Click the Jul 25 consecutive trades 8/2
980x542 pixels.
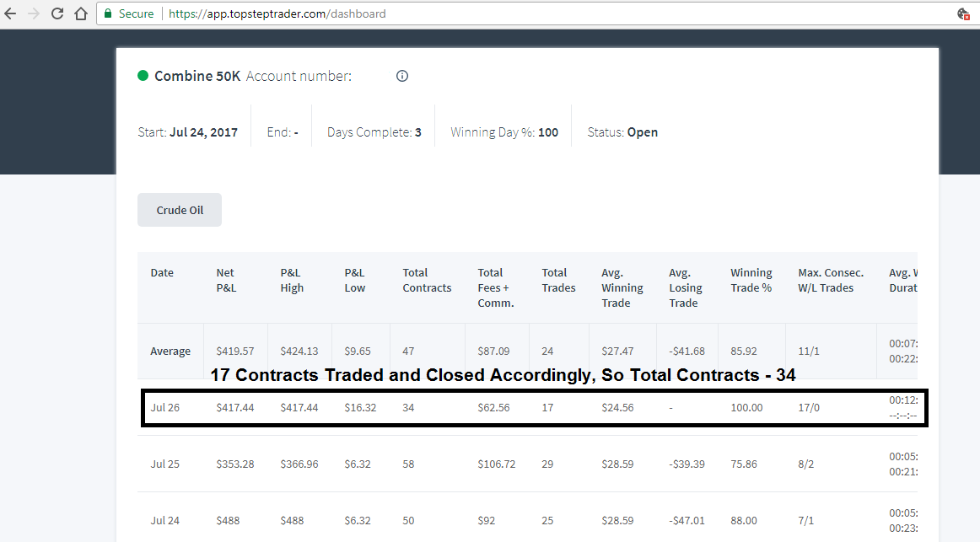[805, 464]
